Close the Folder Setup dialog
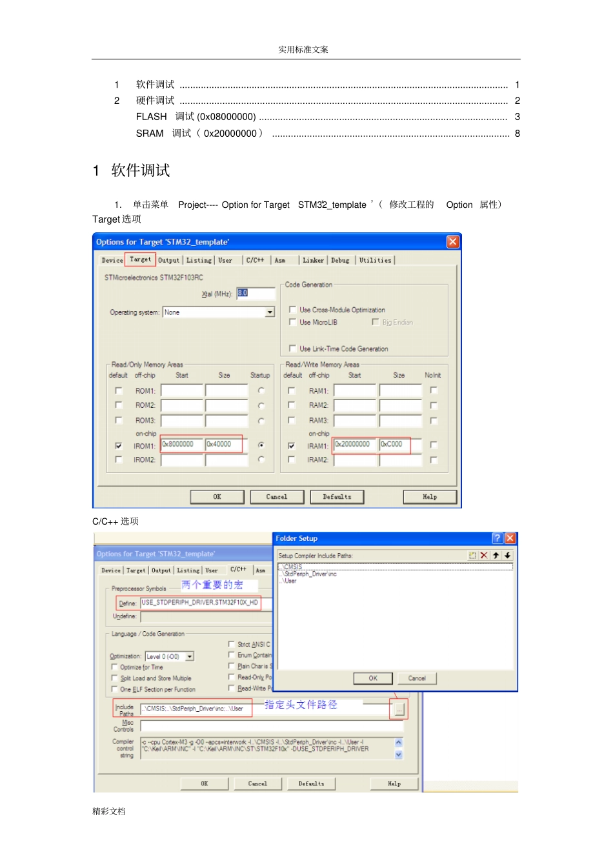Image resolution: width=613 pixels, height=868 pixels. [510, 538]
